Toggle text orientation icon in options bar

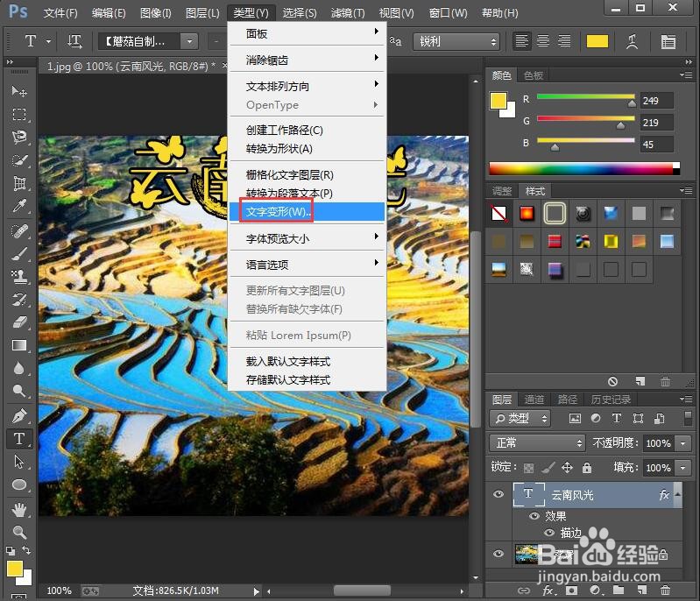74,41
